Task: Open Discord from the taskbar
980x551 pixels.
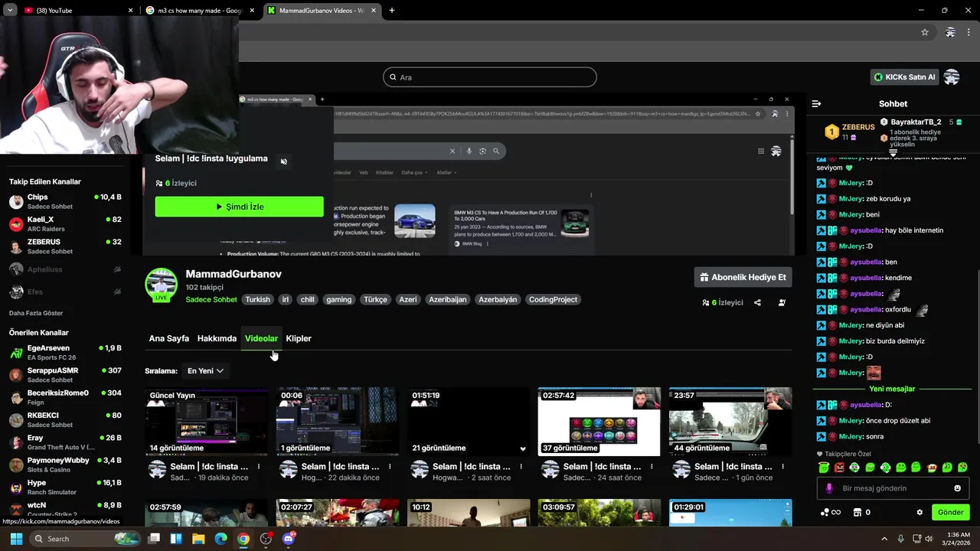Action: pyautogui.click(x=289, y=539)
